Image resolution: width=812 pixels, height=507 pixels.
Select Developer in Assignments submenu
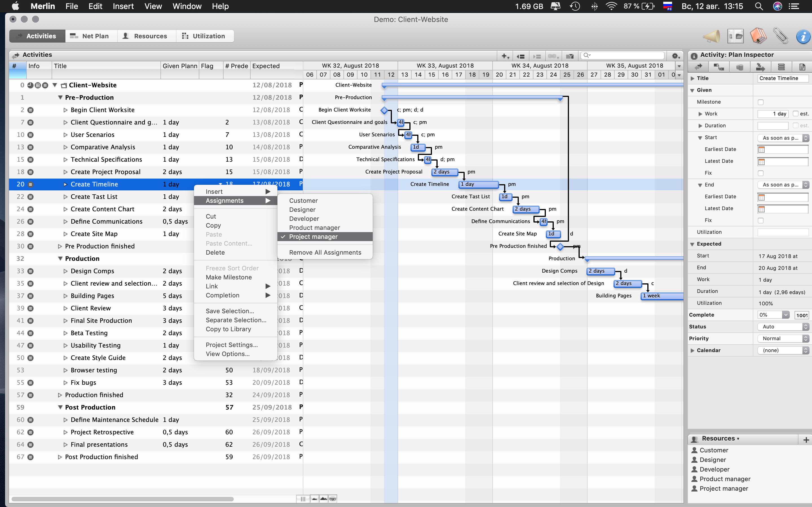(304, 219)
